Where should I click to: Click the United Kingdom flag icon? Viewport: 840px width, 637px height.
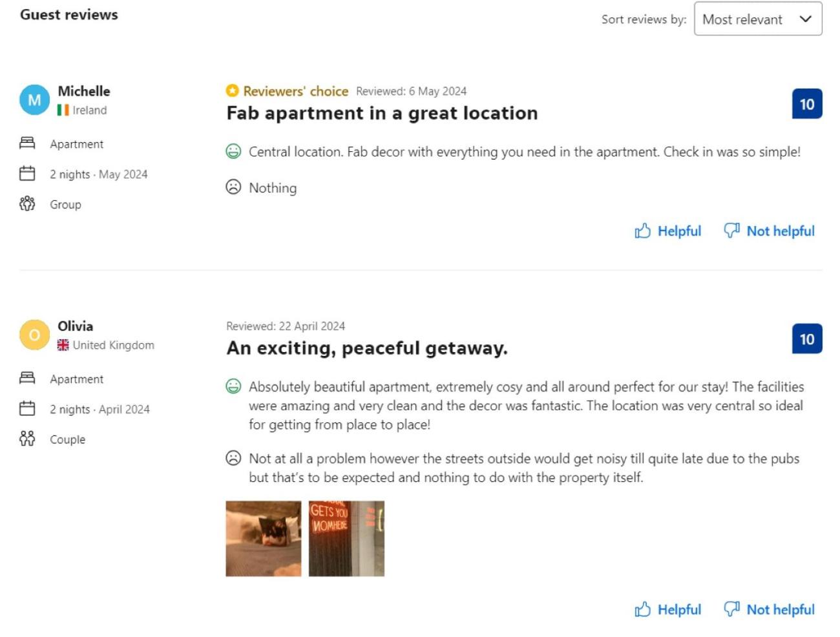[x=63, y=345]
